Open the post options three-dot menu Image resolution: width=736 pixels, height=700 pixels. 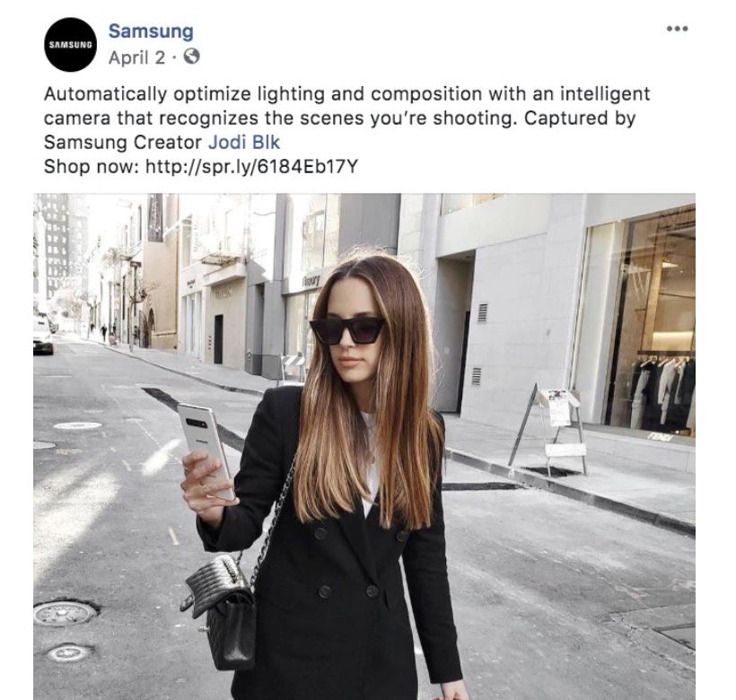[x=678, y=29]
